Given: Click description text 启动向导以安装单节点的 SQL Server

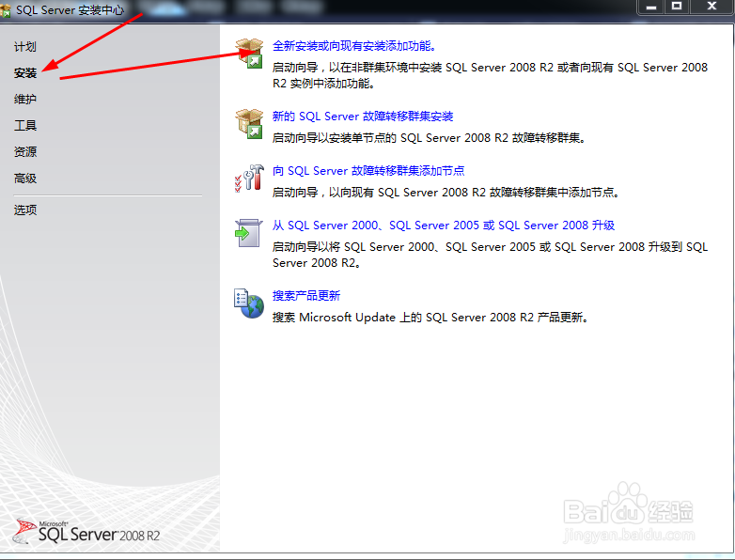Looking at the screenshot, I should (429, 138).
